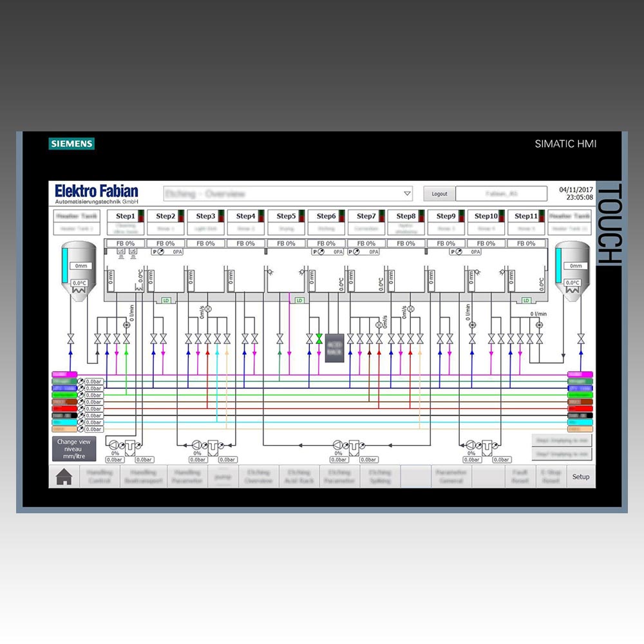The width and height of the screenshot is (644, 644).
Task: Click the 0.0bar pressure input field
Action: click(94, 381)
